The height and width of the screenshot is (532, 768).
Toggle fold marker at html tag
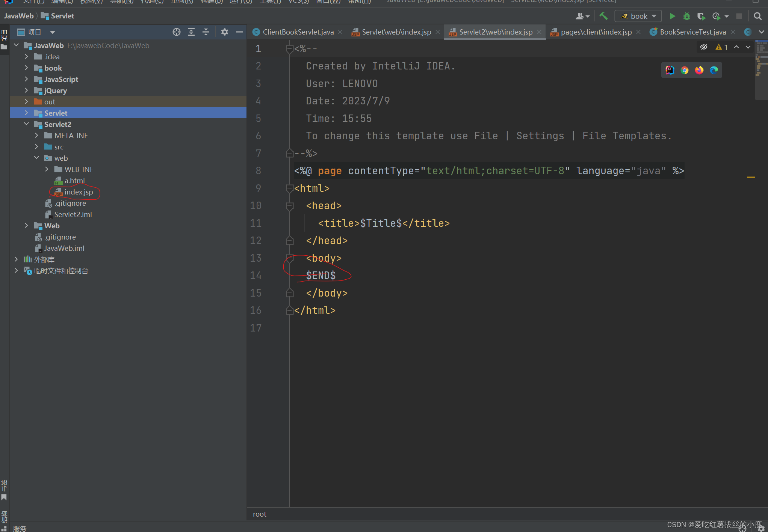[290, 188]
